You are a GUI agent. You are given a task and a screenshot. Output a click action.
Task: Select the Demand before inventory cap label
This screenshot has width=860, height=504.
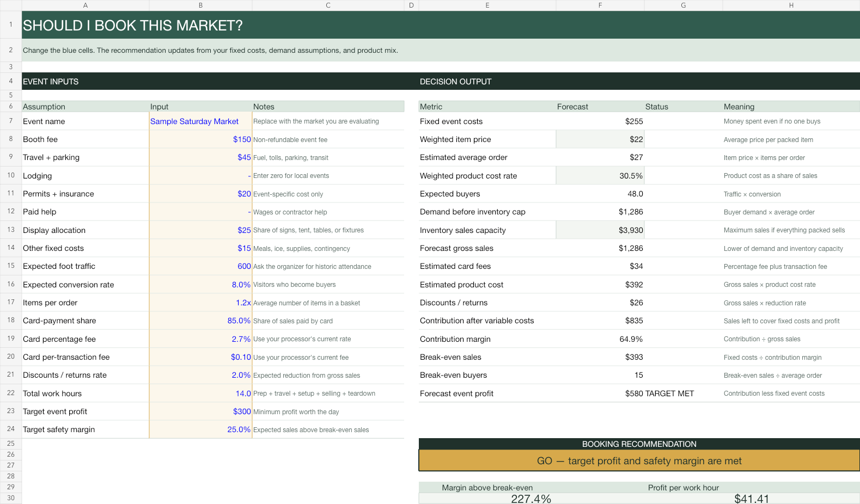pyautogui.click(x=487, y=212)
